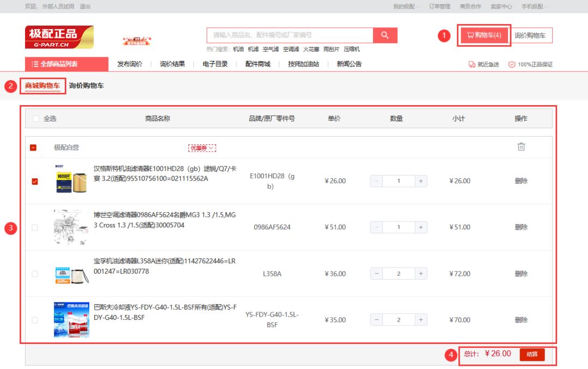Viewport: 588px width, 369px height.
Task: Expand the 优惠券 coupon dropdown
Action: [202, 148]
